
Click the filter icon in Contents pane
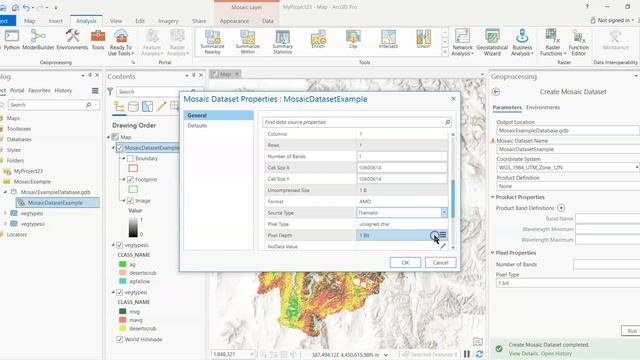[x=110, y=91]
